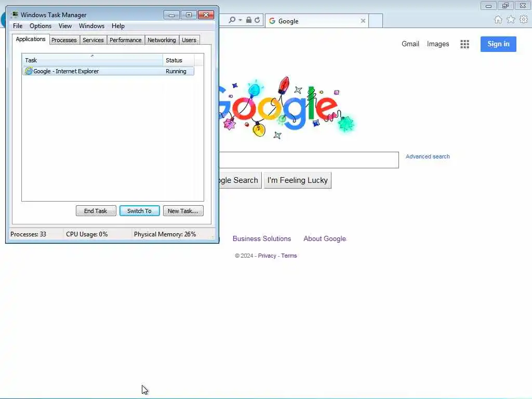Open Favorites with the star icon
Image resolution: width=532 pixels, height=399 pixels.
511,20
